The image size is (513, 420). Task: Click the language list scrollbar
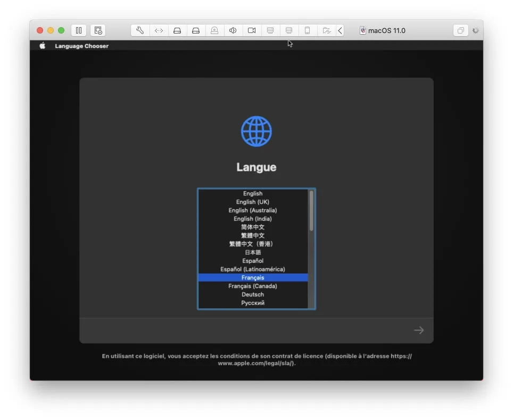click(x=311, y=211)
